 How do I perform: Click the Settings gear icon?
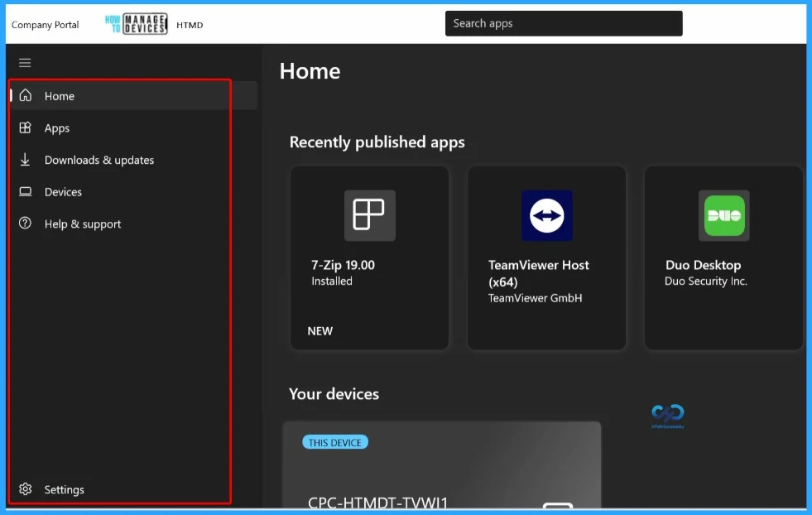[26, 489]
